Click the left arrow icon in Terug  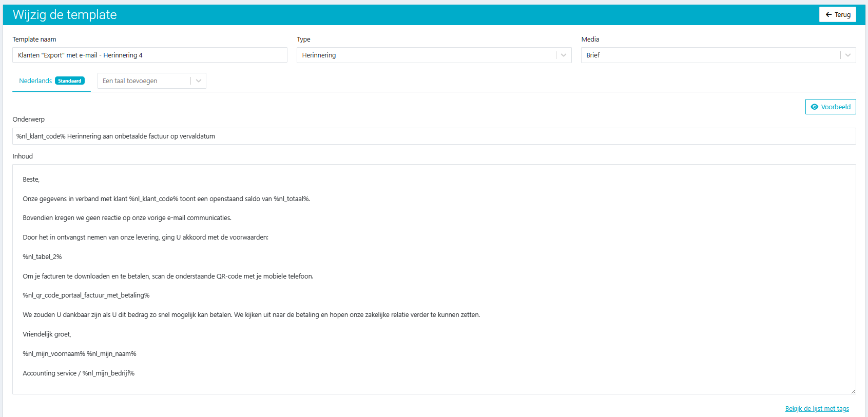tap(828, 14)
